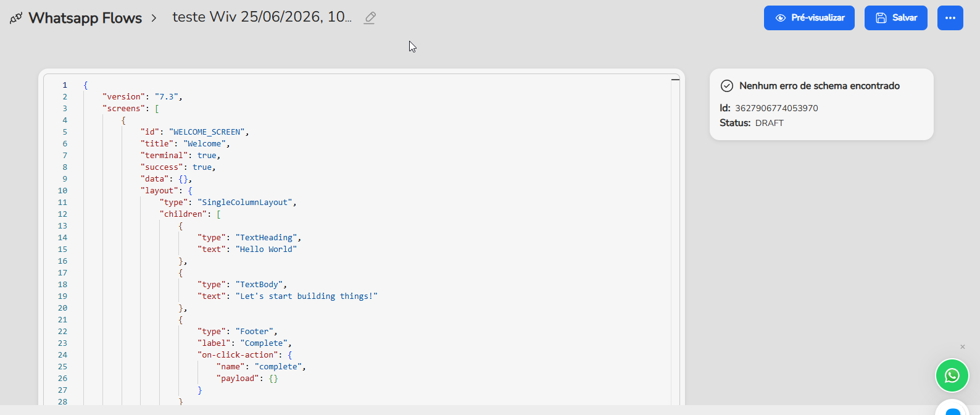Click "SingleColumnLayout" type value
Screen dimensions: 980x415
245,203
